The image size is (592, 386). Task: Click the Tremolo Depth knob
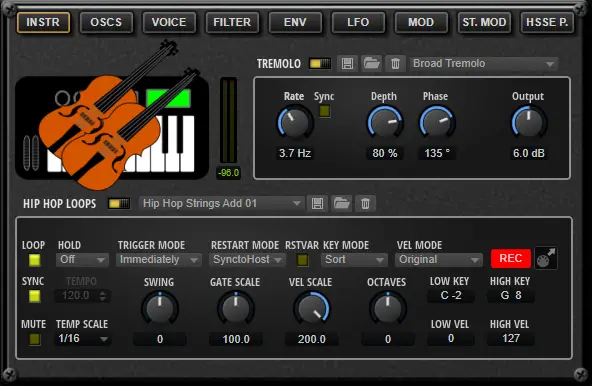385,122
